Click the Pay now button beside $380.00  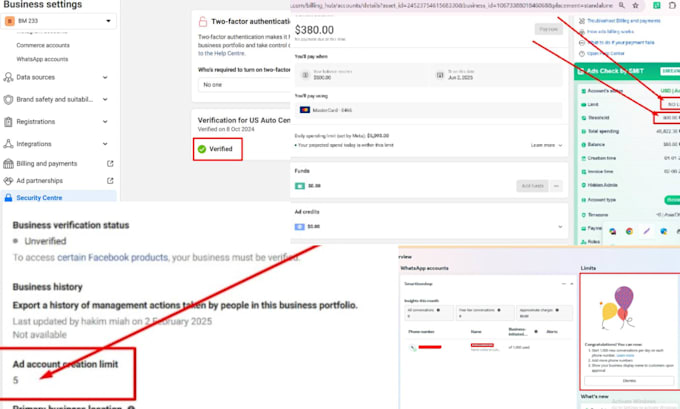tap(549, 29)
